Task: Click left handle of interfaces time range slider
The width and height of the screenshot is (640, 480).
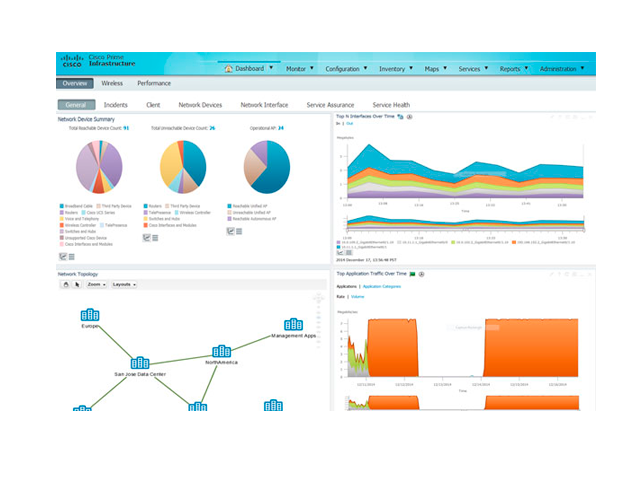Action: (x=347, y=231)
